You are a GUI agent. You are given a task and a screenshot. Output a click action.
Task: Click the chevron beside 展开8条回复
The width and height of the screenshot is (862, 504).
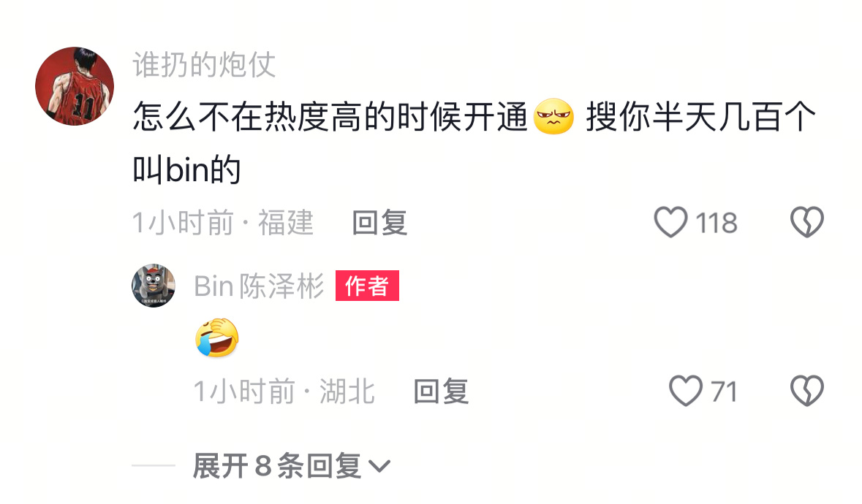(x=379, y=467)
